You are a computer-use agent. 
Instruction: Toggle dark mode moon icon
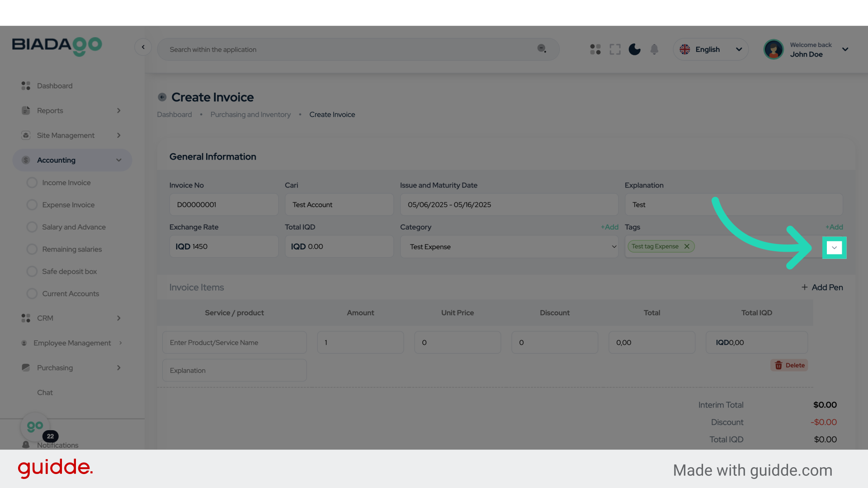pyautogui.click(x=634, y=49)
